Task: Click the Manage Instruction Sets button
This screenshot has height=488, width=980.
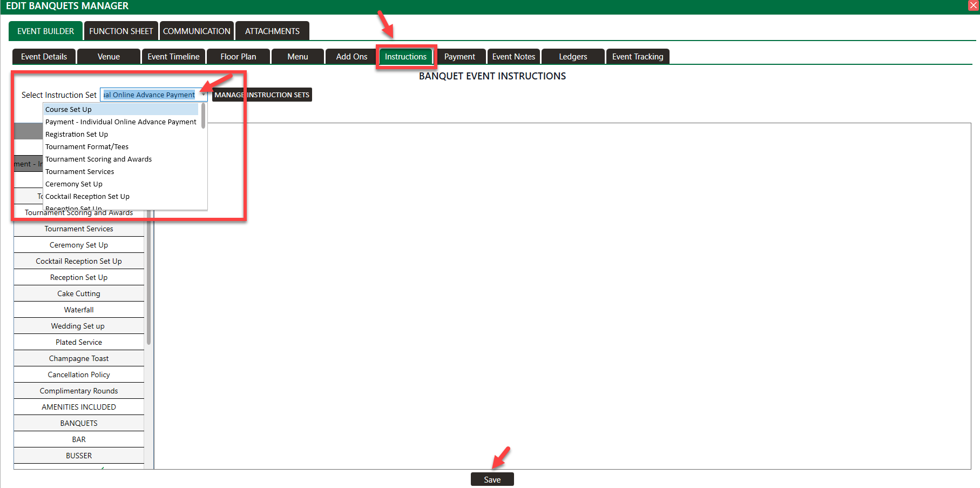Action: tap(262, 95)
